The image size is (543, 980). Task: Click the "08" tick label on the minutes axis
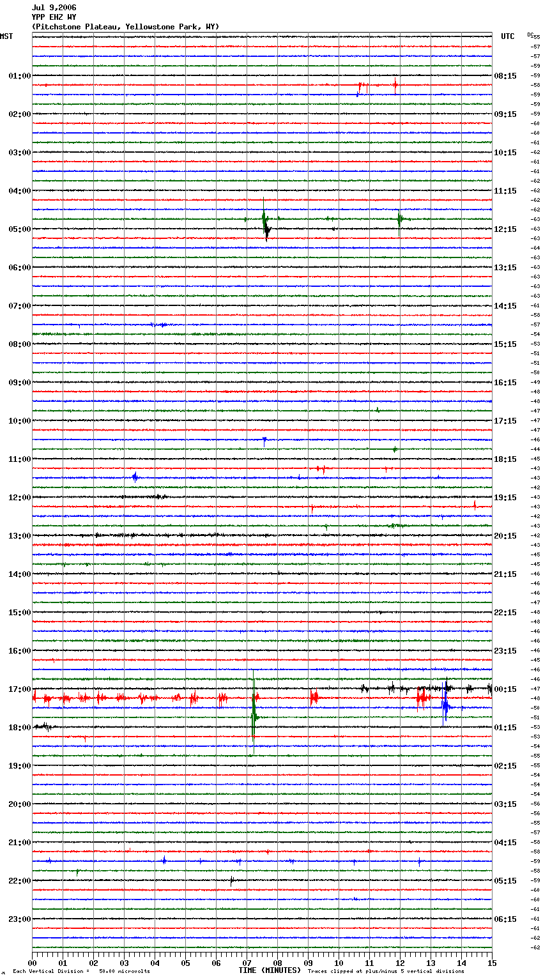[277, 963]
